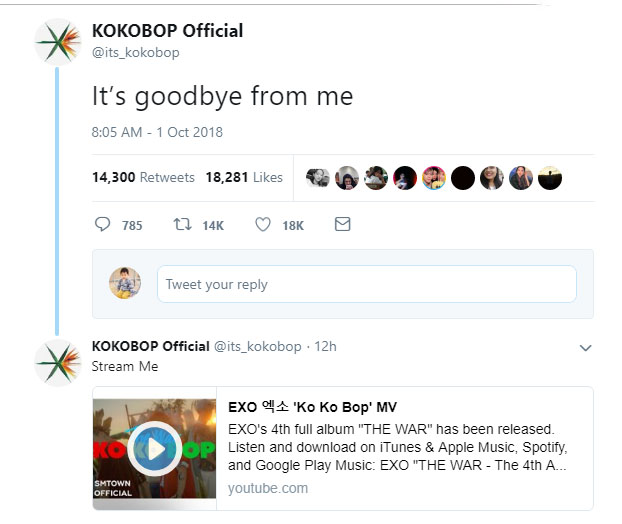Click the KOKOBOP avatar beside Stream Me
622x524 pixels.
(x=58, y=362)
